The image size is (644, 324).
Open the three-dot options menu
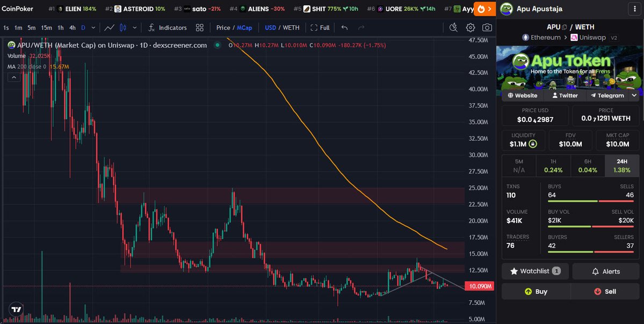tap(635, 9)
